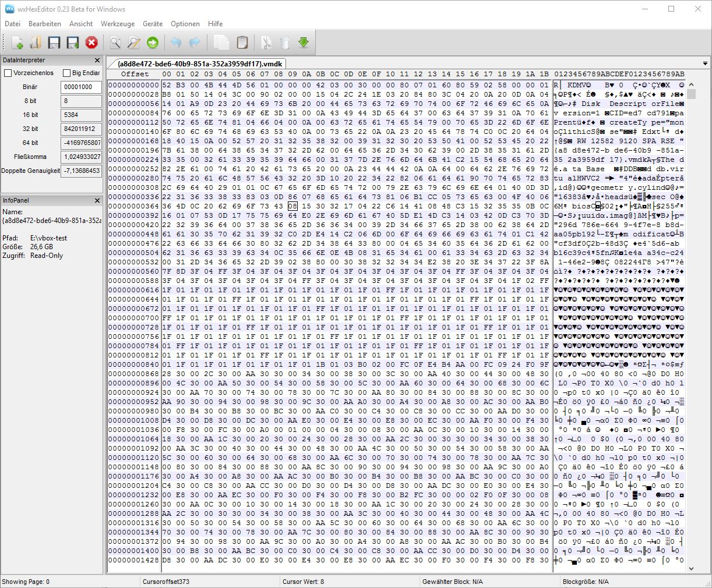Open the Bearbeiten menu
Image resolution: width=712 pixels, height=588 pixels.
click(45, 24)
